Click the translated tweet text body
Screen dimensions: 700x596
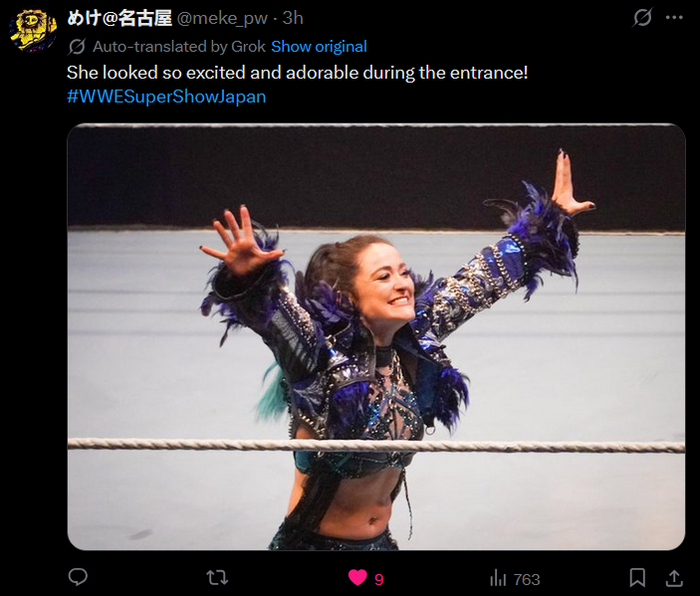[298, 73]
